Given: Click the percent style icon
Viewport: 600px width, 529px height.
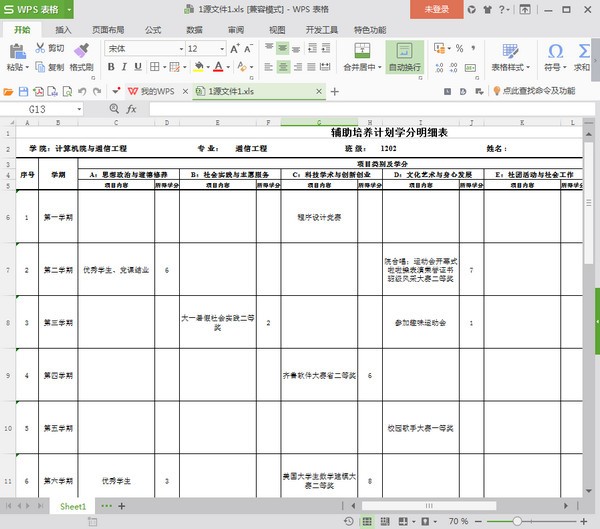Looking at the screenshot, I should point(459,48).
